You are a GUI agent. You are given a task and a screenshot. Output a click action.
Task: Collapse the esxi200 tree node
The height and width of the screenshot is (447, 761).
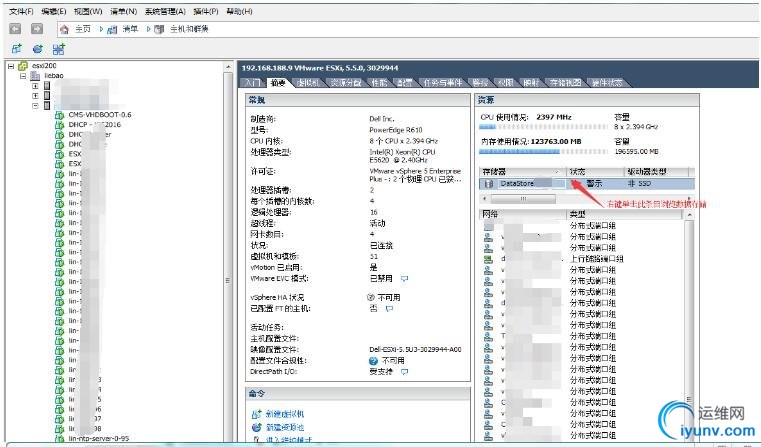tap(11, 66)
